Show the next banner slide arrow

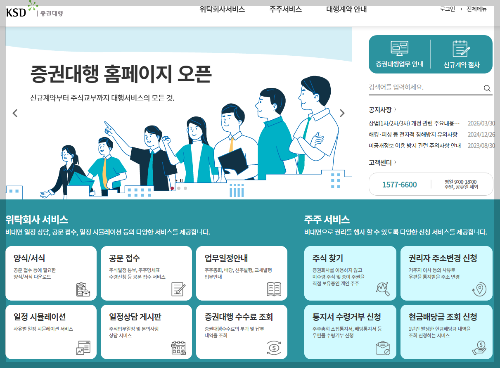342,113
